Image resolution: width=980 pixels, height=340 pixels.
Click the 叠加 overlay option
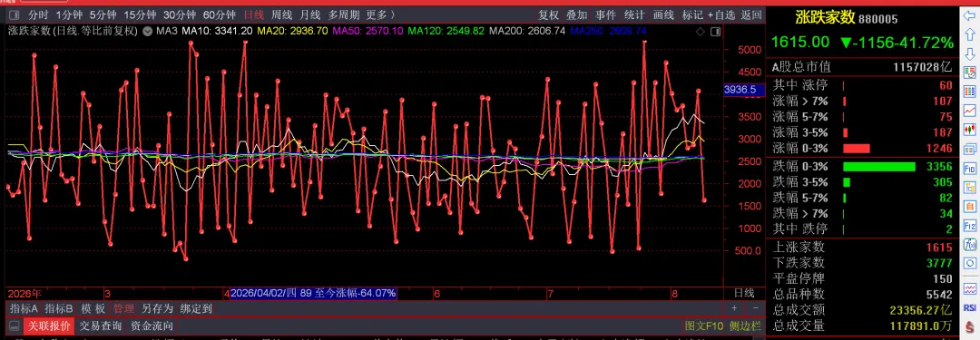point(577,15)
